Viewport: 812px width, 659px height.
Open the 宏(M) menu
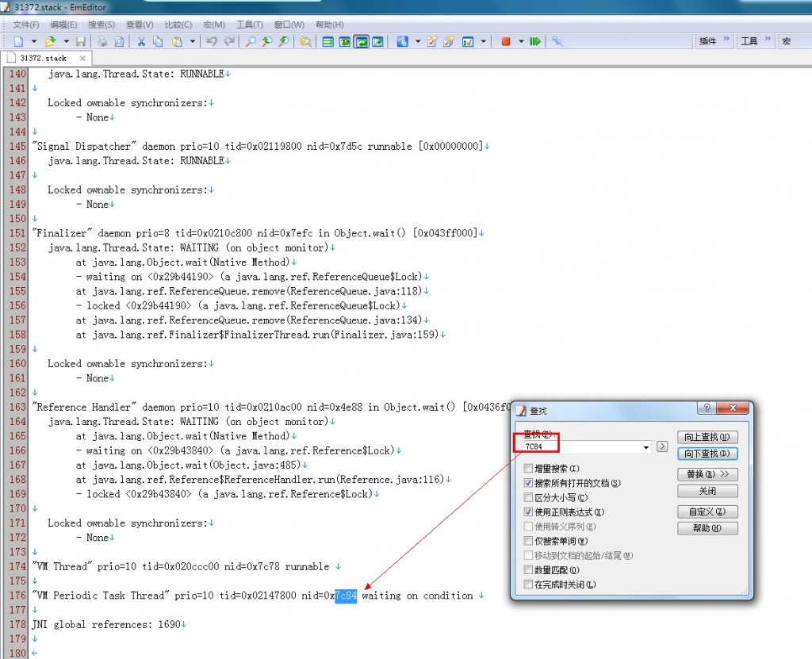click(x=214, y=25)
